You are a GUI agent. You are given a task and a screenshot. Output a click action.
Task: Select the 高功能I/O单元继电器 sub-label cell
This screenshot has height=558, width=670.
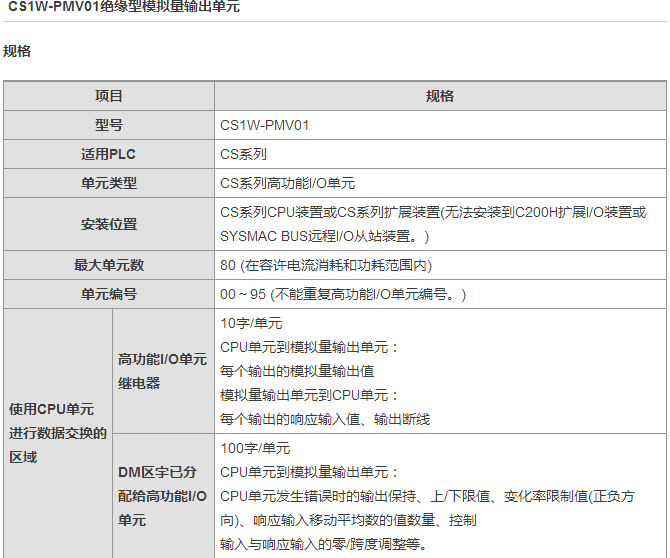[162, 371]
